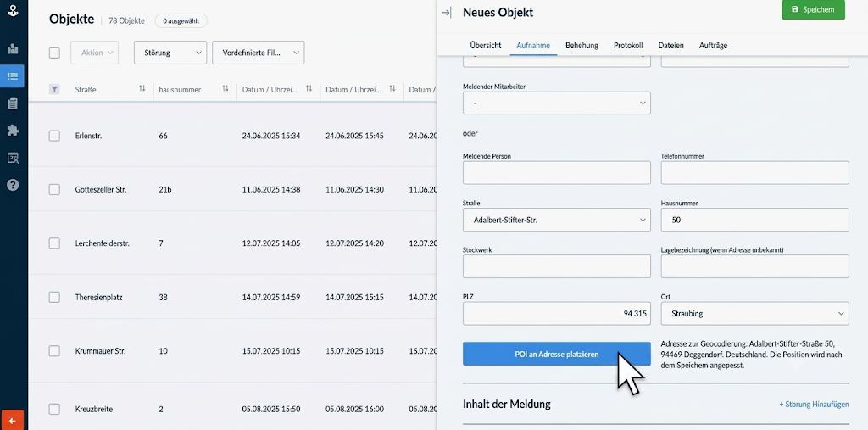Open the map search icon in sidebar
The image size is (868, 430).
tap(13, 158)
